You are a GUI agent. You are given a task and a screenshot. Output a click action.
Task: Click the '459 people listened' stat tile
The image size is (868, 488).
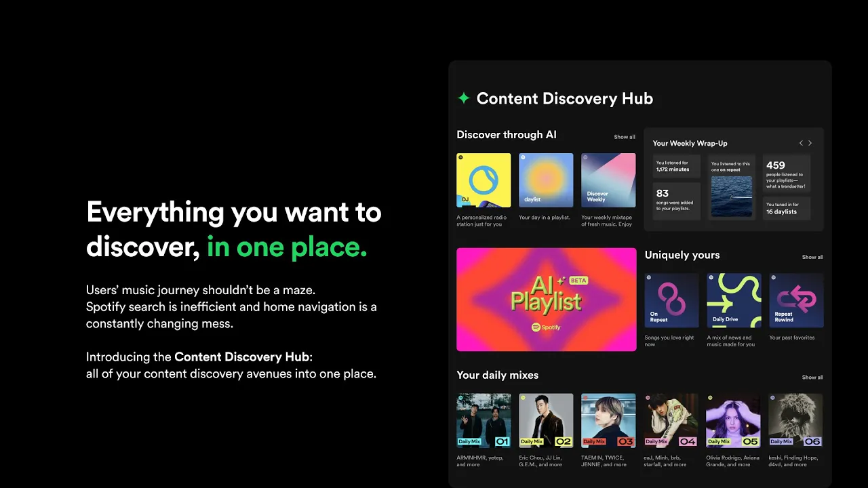pos(787,174)
